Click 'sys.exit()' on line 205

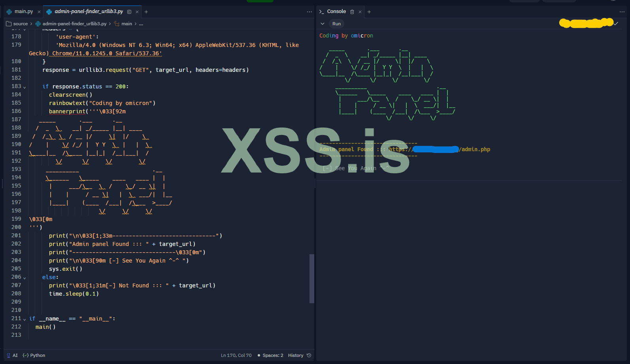coord(66,269)
